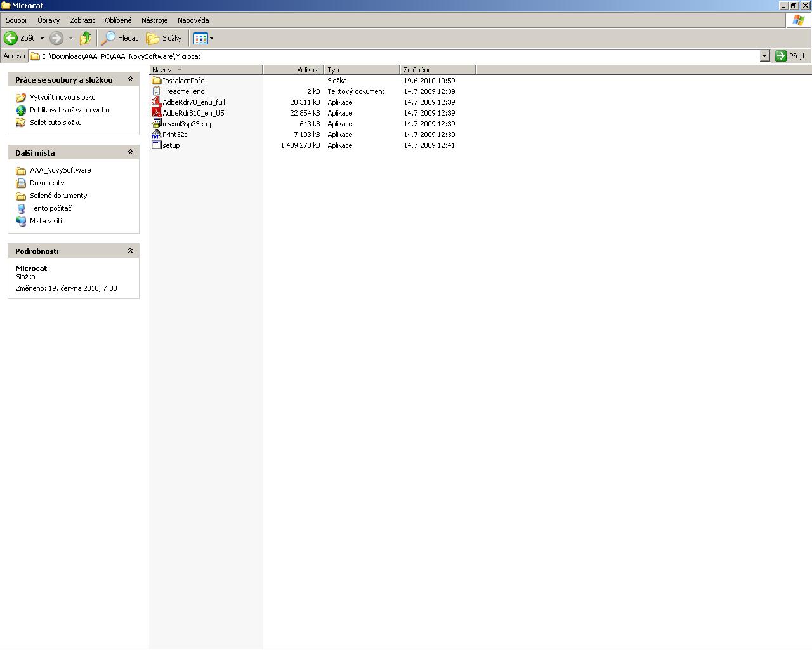Collapse the Další místa panel
The width and height of the screenshot is (812, 650).
click(130, 152)
